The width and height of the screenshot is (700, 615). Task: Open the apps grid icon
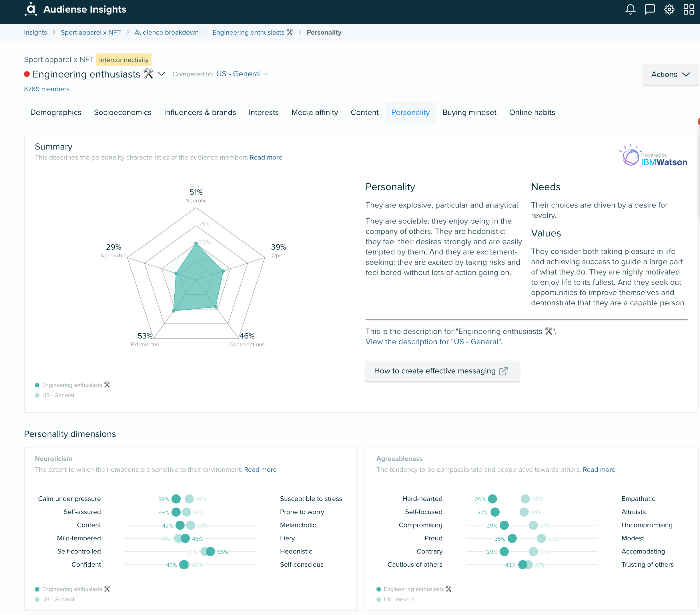[x=688, y=9]
